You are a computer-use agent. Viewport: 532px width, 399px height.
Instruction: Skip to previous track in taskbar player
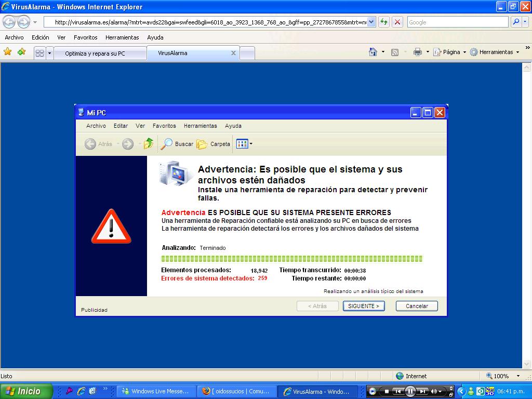point(398,392)
